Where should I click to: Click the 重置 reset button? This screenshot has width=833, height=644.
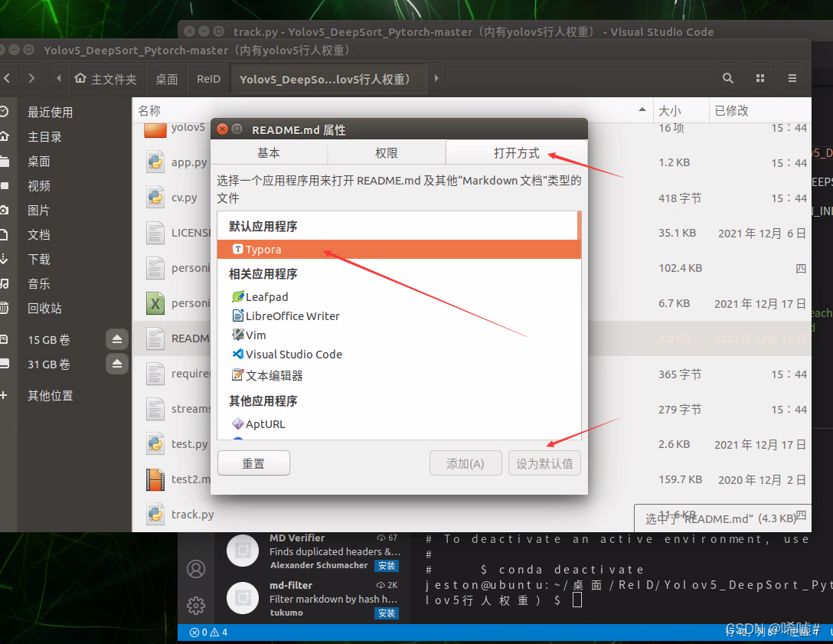[253, 463]
